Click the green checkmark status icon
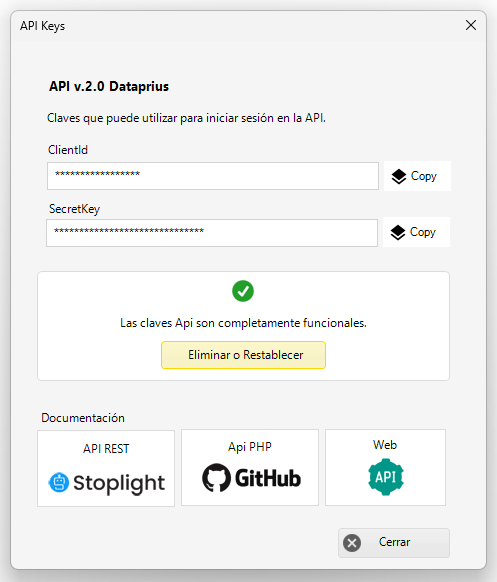 point(243,291)
